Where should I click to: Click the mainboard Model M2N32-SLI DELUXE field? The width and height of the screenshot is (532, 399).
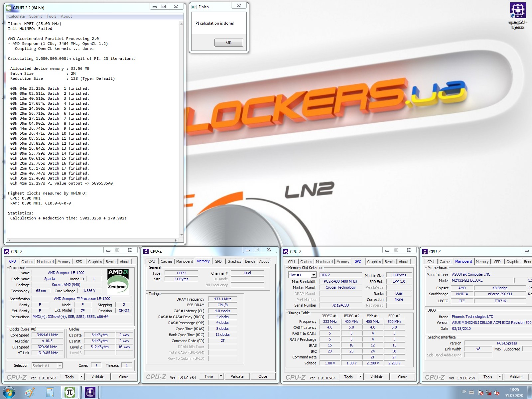[x=482, y=280]
